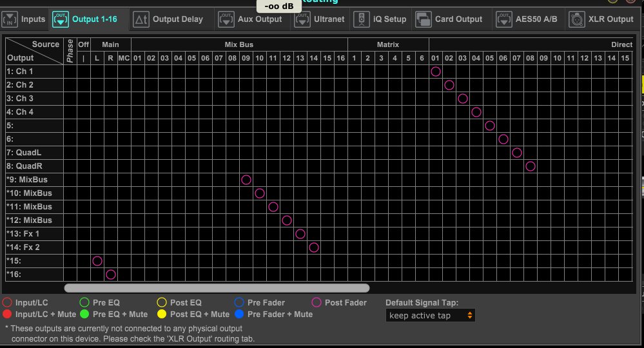This screenshot has height=348, width=644.
Task: Click the Matrix 6 column header
Action: pyautogui.click(x=422, y=58)
